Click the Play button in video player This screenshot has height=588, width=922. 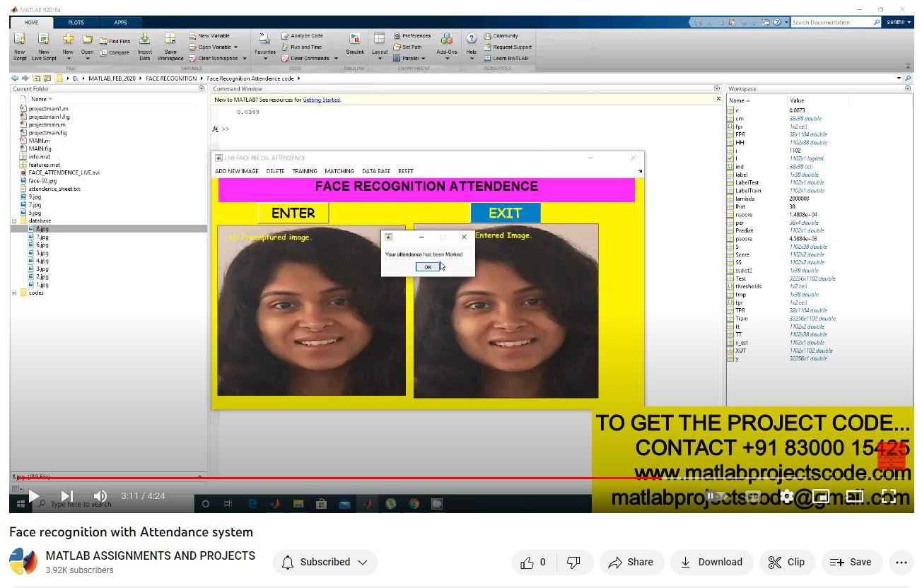point(33,496)
